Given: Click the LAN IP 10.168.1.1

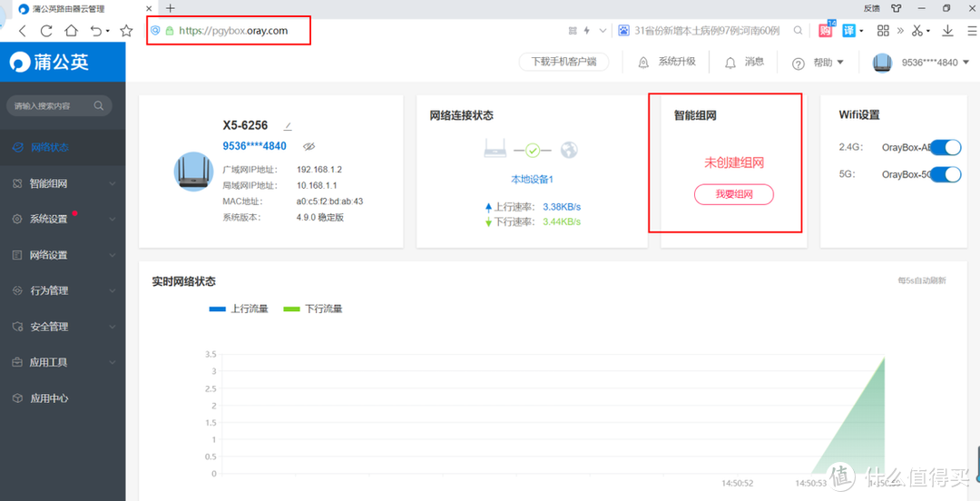Looking at the screenshot, I should click(317, 186).
